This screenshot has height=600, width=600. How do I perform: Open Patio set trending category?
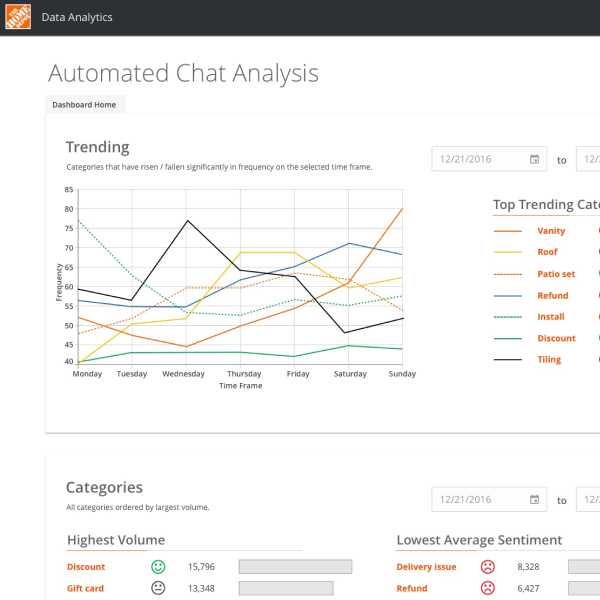tap(556, 274)
